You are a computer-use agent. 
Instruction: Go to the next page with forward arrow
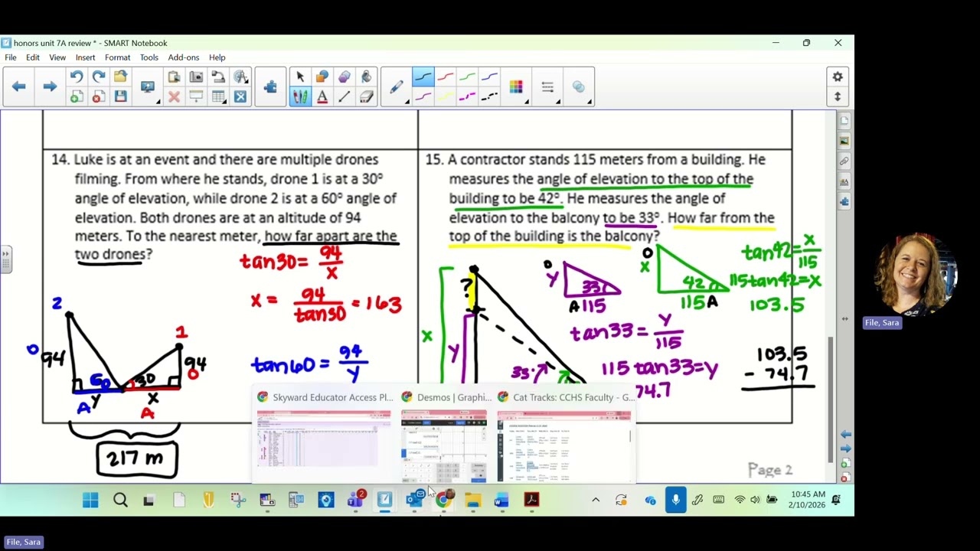pyautogui.click(x=50, y=86)
